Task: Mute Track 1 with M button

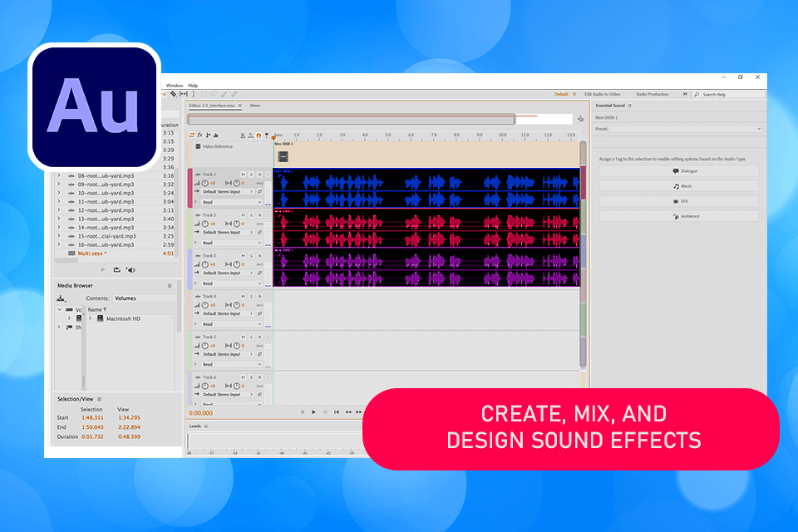Action: (x=244, y=175)
